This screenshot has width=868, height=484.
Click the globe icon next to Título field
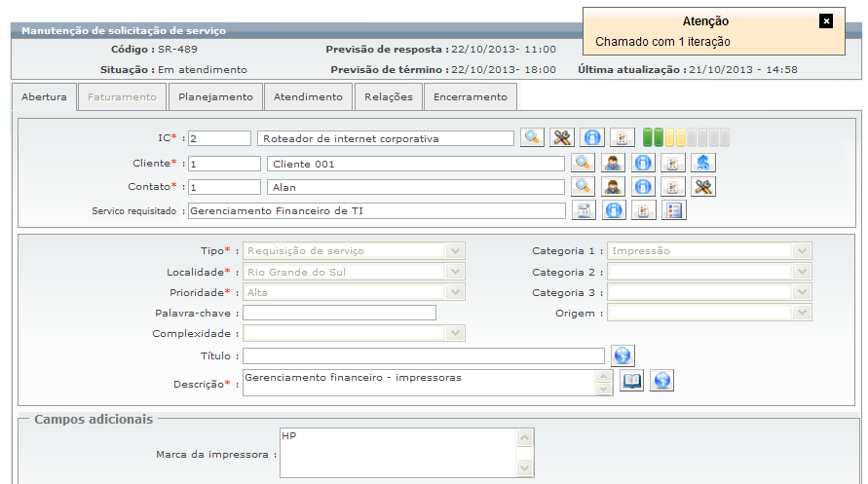[623, 355]
